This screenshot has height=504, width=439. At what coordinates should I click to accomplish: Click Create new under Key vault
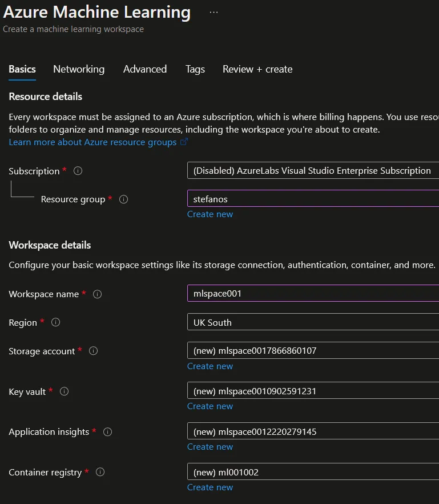tap(210, 406)
